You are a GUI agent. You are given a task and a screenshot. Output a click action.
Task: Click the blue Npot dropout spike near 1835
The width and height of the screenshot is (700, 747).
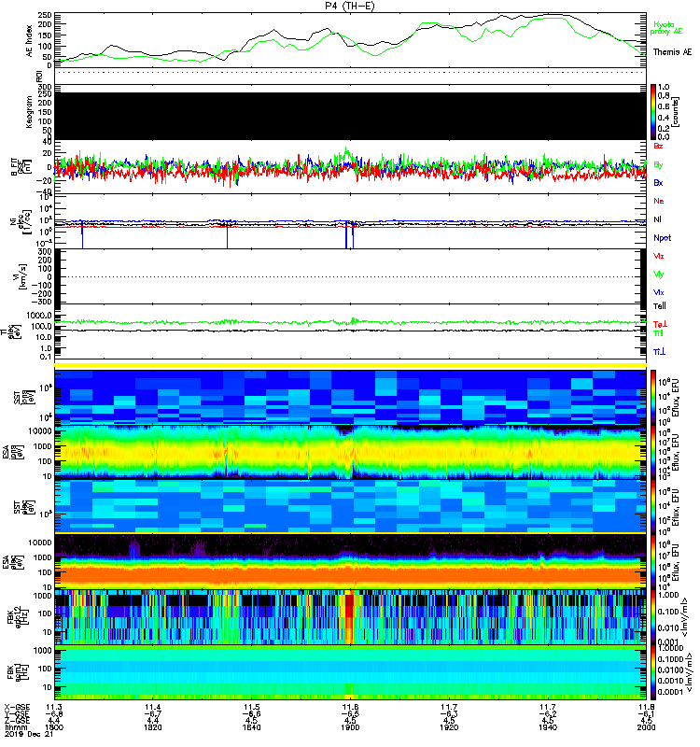[x=227, y=236]
